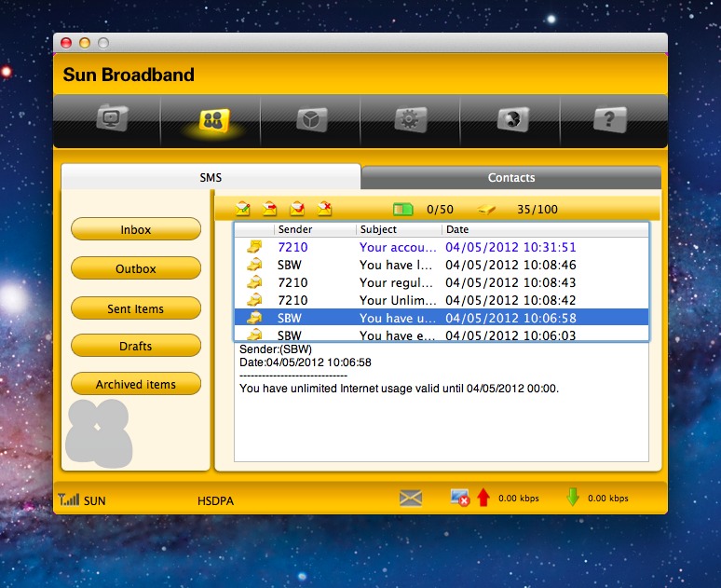Image resolution: width=721 pixels, height=588 pixels.
Task: Click the upload speed 0.00 kbps value
Action: click(519, 499)
